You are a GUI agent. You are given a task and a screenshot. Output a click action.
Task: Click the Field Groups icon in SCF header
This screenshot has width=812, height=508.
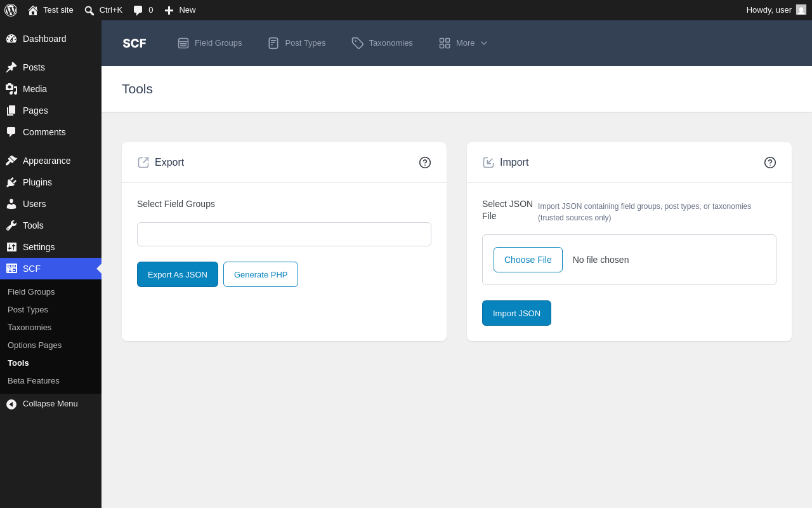183,43
